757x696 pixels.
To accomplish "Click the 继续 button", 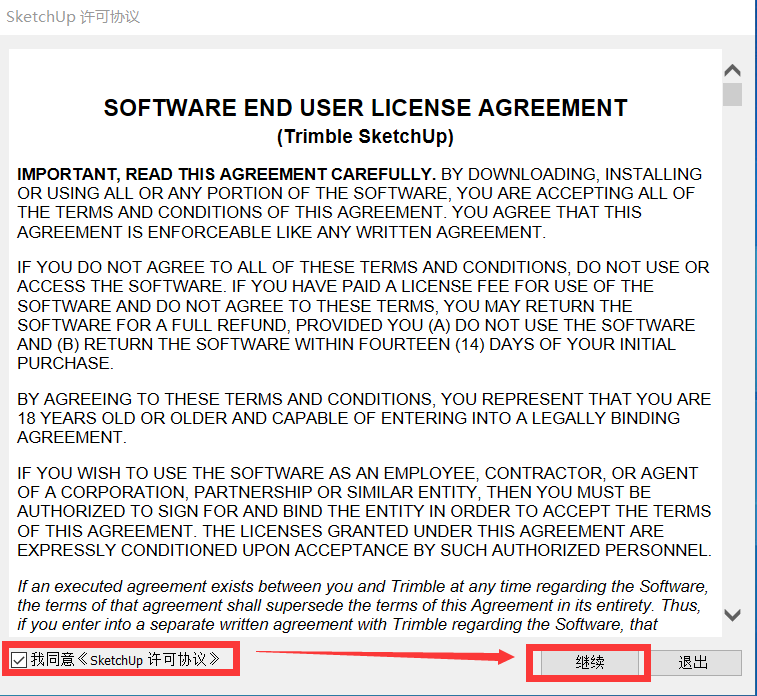I will click(x=589, y=662).
